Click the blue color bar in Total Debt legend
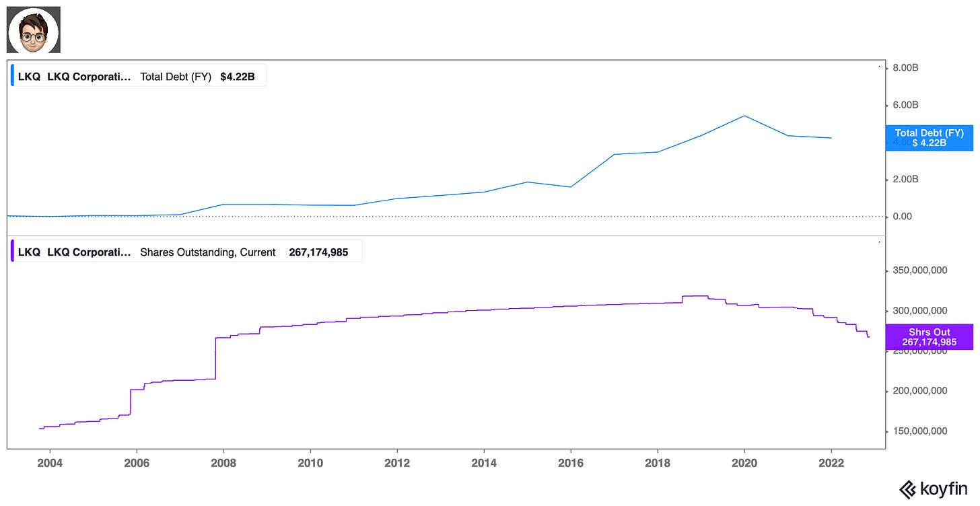Image resolution: width=980 pixels, height=506 pixels. (13, 77)
